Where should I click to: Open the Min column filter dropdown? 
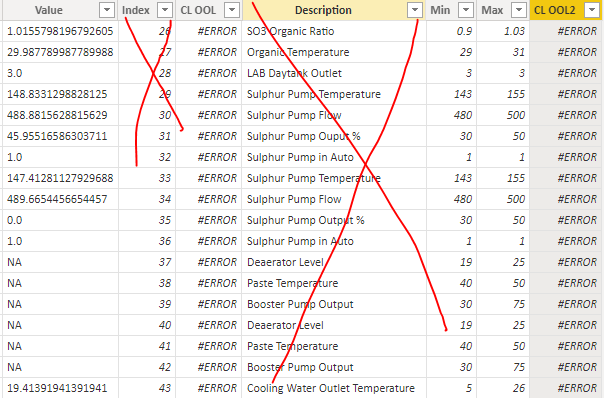(466, 10)
